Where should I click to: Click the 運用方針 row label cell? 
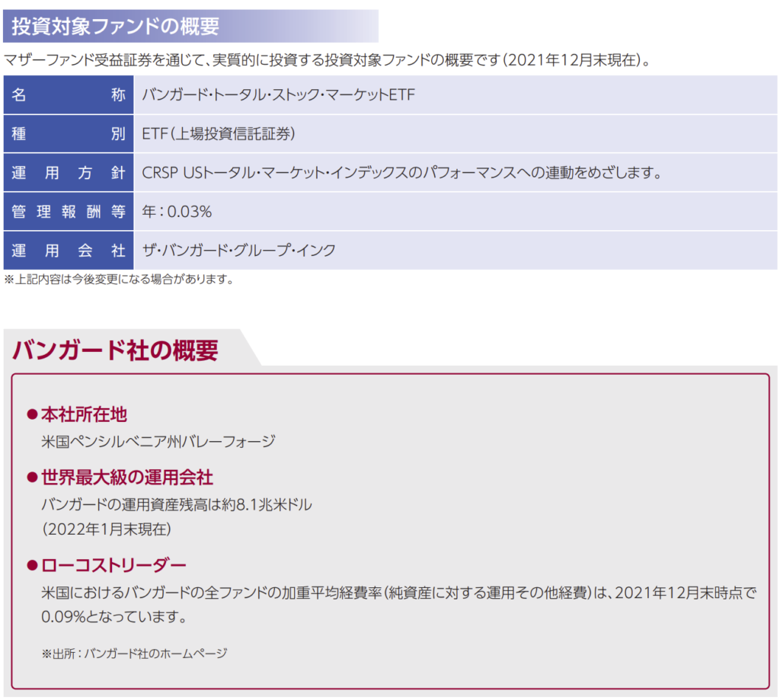pos(68,173)
